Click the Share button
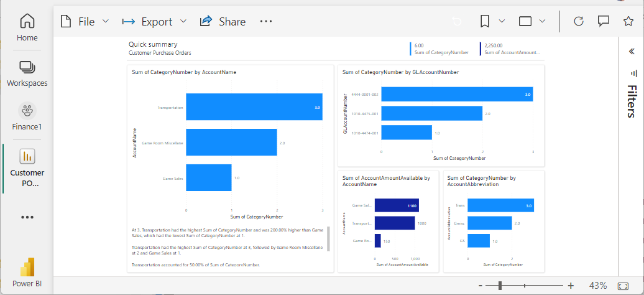 [x=223, y=21]
